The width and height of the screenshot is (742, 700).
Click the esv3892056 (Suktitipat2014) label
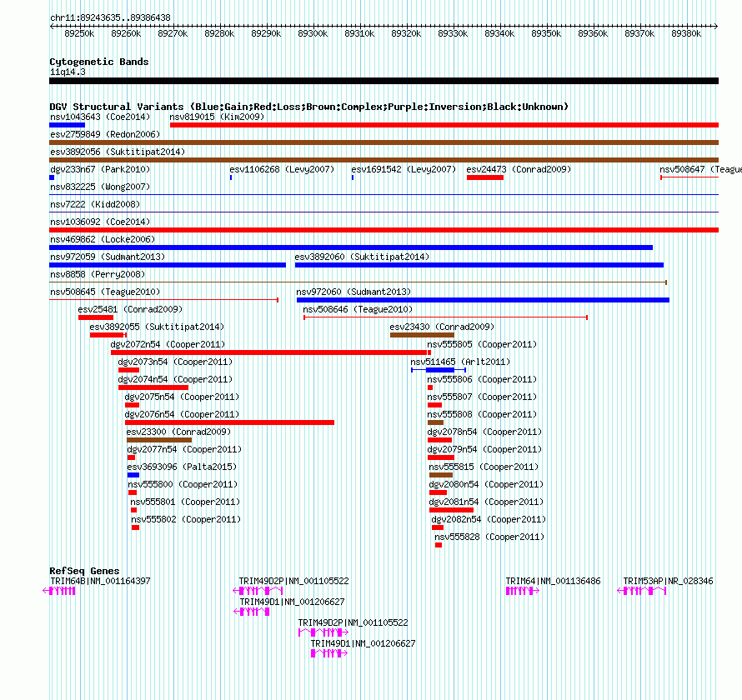pyautogui.click(x=118, y=152)
